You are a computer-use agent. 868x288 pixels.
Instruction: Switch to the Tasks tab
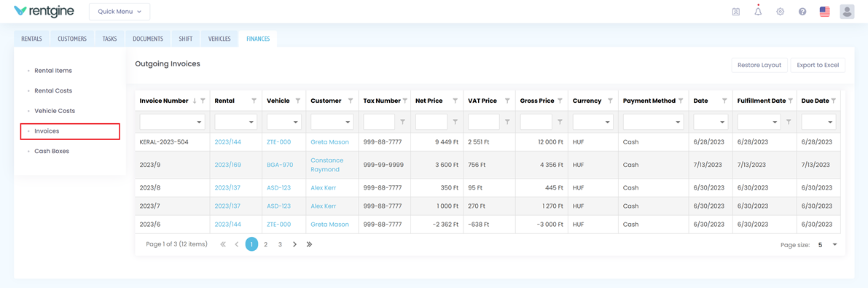click(109, 39)
